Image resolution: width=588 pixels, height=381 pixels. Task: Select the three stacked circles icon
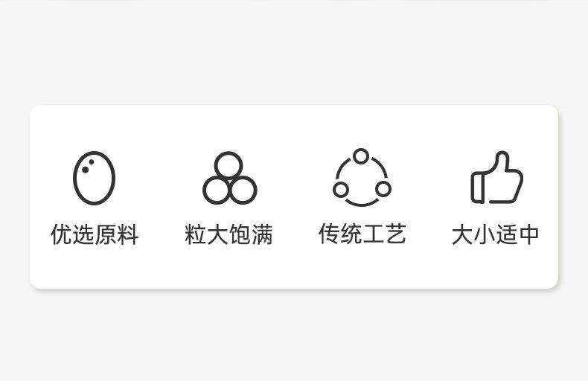coord(230,178)
